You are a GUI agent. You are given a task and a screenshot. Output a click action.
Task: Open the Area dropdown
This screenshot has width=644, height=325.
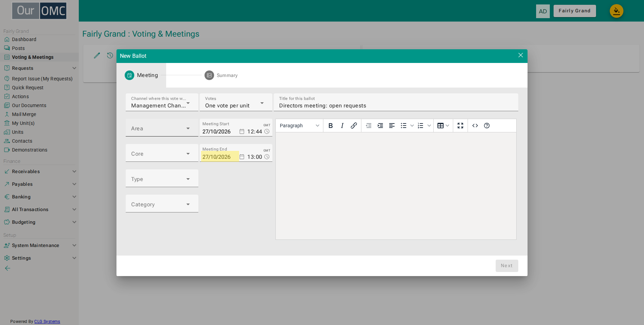(x=162, y=128)
